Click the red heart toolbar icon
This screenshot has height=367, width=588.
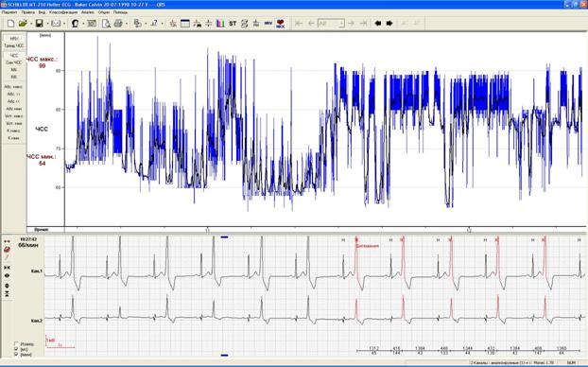click(x=280, y=24)
